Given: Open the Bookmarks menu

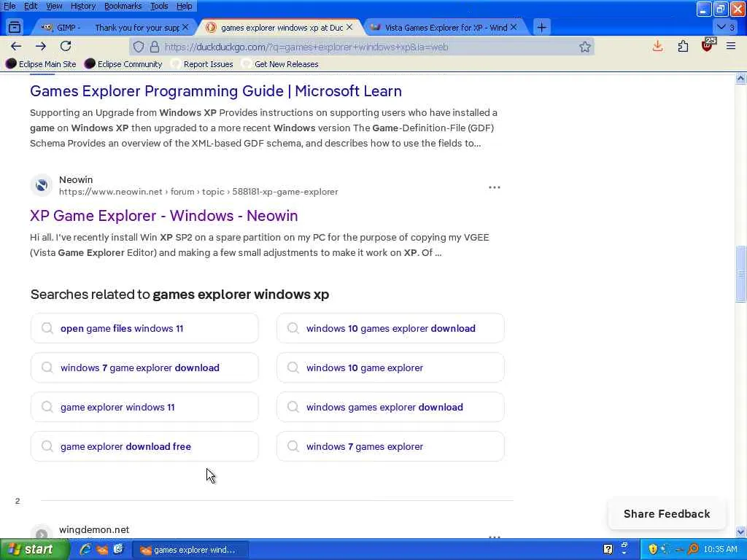Looking at the screenshot, I should [x=123, y=6].
